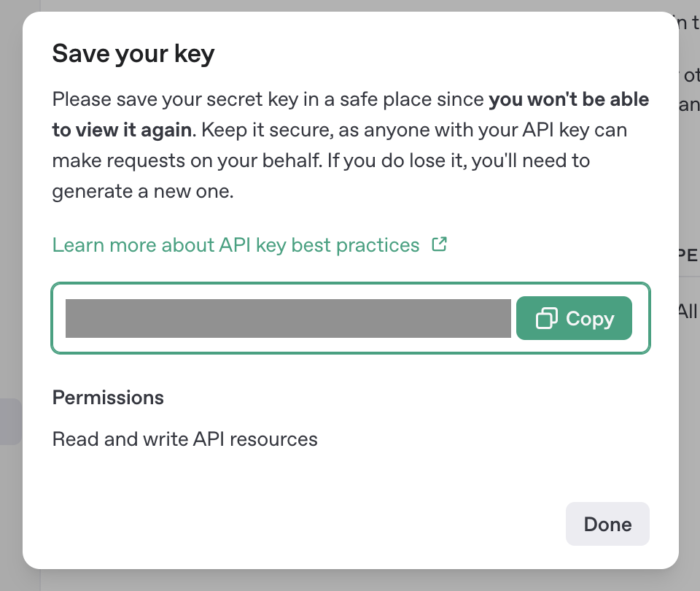Select the Read and write API resources text
The width and height of the screenshot is (700, 591).
pyautogui.click(x=184, y=439)
